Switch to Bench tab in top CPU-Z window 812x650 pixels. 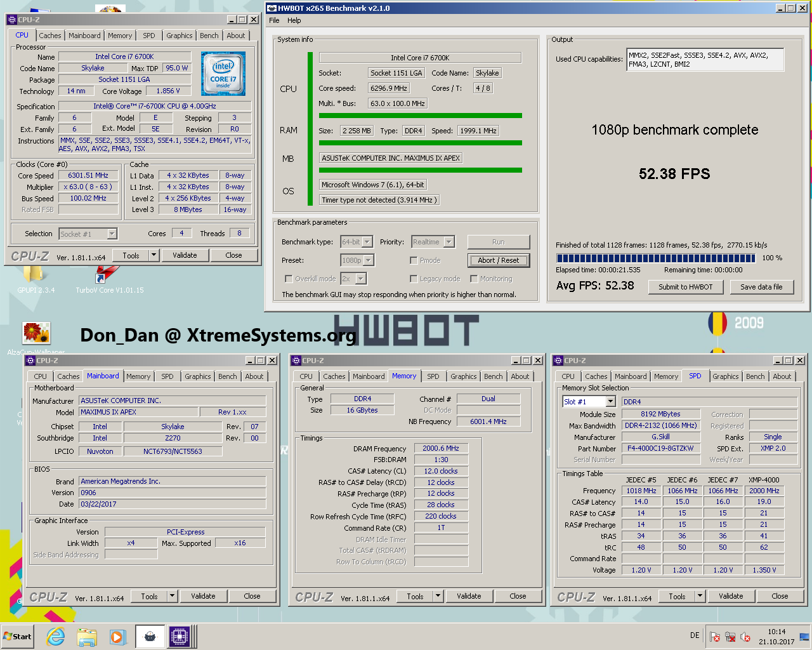pyautogui.click(x=209, y=36)
